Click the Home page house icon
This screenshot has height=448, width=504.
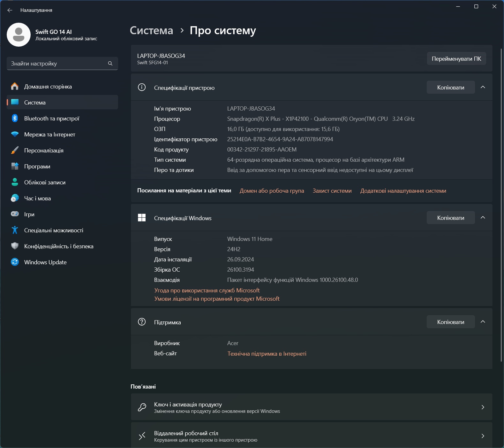tap(15, 86)
